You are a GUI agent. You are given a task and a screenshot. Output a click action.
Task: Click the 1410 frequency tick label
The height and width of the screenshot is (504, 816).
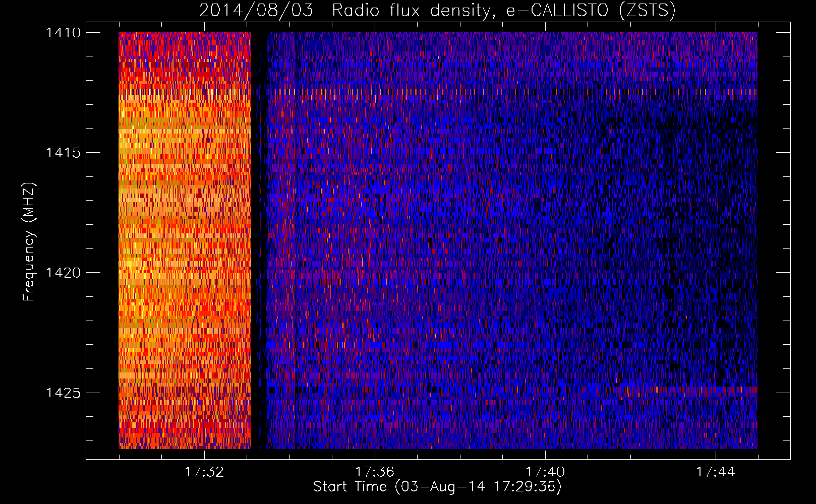point(64,33)
